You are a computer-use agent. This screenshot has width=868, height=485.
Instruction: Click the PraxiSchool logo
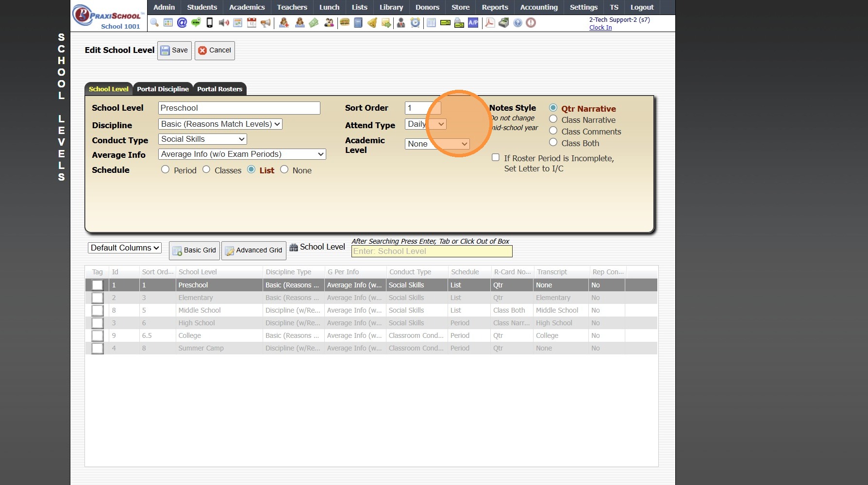(x=109, y=16)
